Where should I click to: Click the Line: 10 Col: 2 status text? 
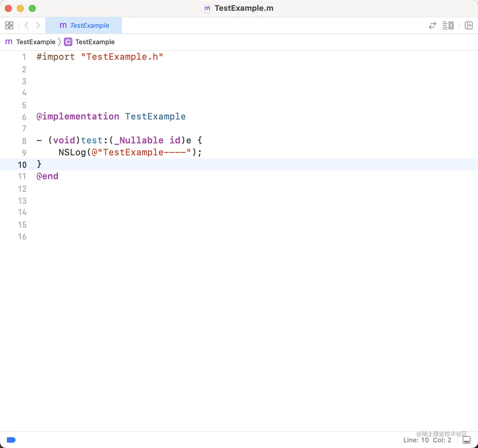point(427,440)
